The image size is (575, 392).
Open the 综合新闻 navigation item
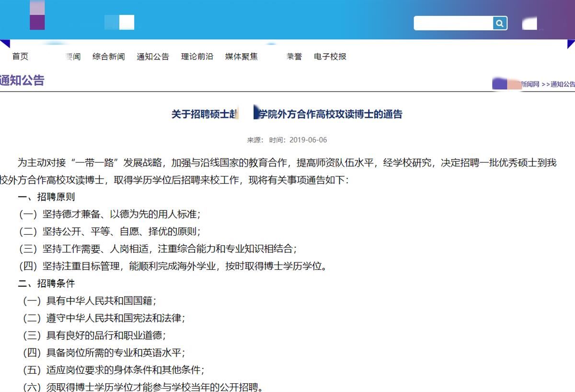coord(108,57)
